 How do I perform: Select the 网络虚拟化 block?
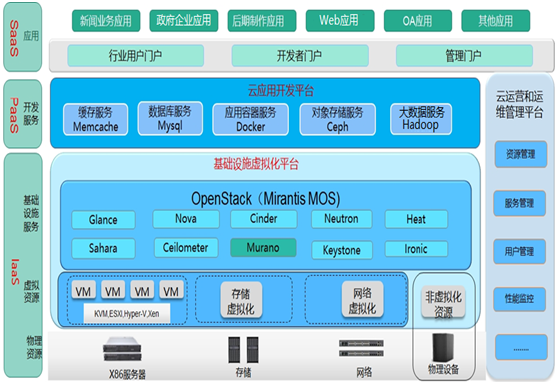point(362,299)
